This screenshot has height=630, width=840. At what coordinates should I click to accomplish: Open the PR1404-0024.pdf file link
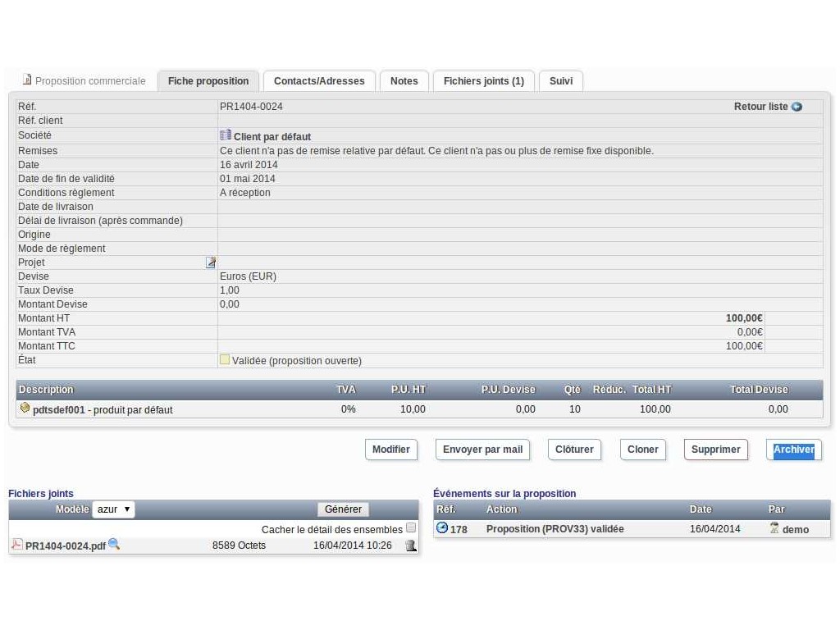click(x=66, y=546)
